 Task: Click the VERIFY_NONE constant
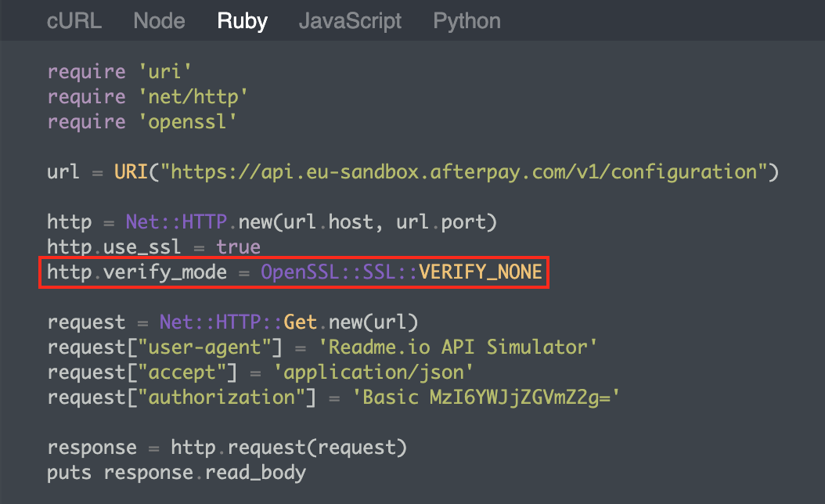point(481,272)
